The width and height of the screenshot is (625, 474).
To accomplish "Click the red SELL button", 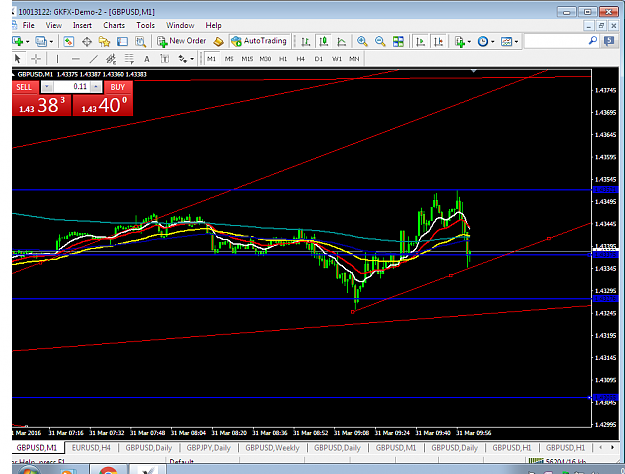I will pos(24,87).
